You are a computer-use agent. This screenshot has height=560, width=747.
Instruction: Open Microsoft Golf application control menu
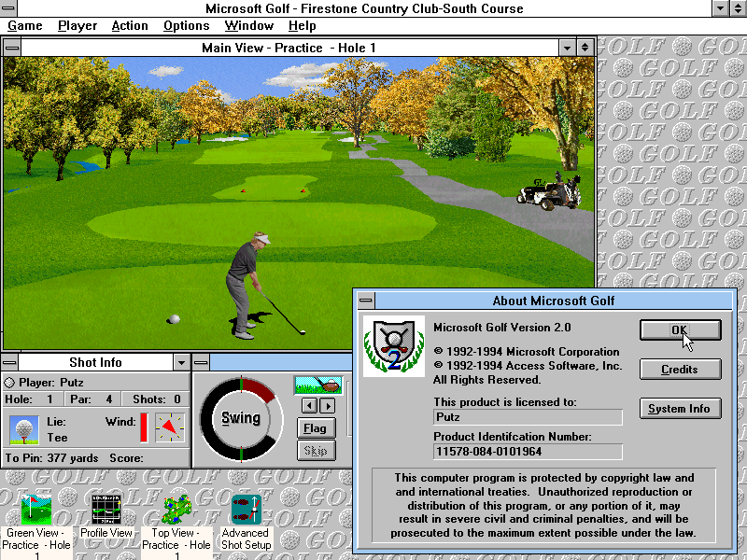(x=8, y=8)
